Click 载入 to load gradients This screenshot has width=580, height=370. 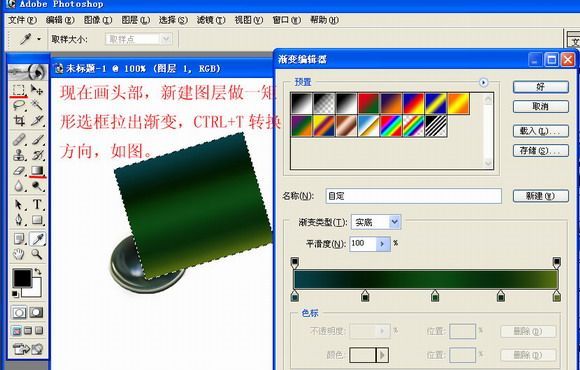(x=540, y=131)
